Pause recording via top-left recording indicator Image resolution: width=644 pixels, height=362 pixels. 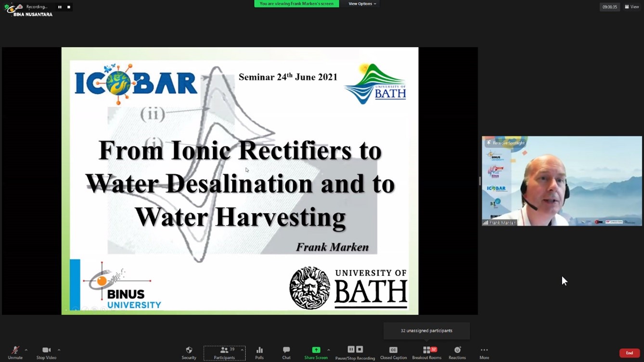[60, 7]
